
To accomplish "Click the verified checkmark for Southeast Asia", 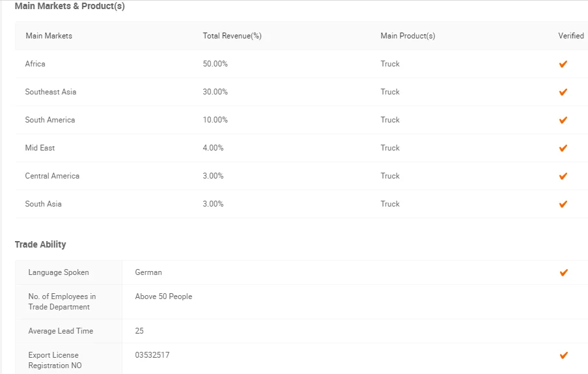I will click(563, 92).
